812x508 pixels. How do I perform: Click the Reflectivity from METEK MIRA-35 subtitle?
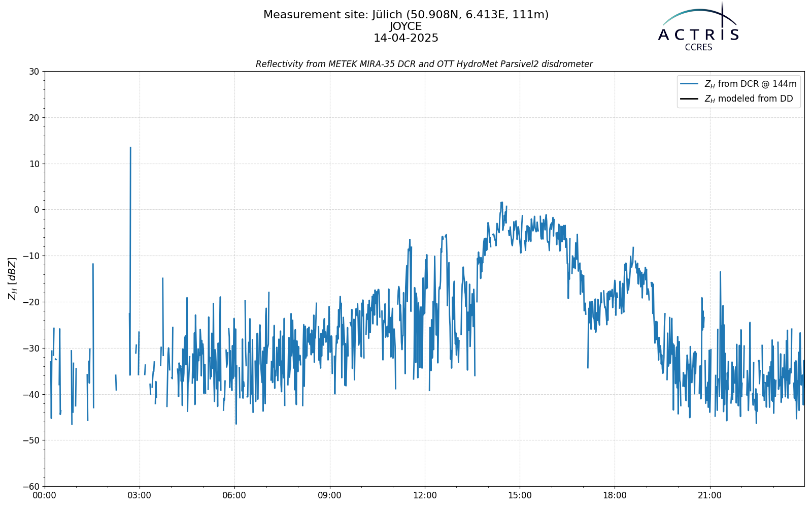(x=424, y=64)
